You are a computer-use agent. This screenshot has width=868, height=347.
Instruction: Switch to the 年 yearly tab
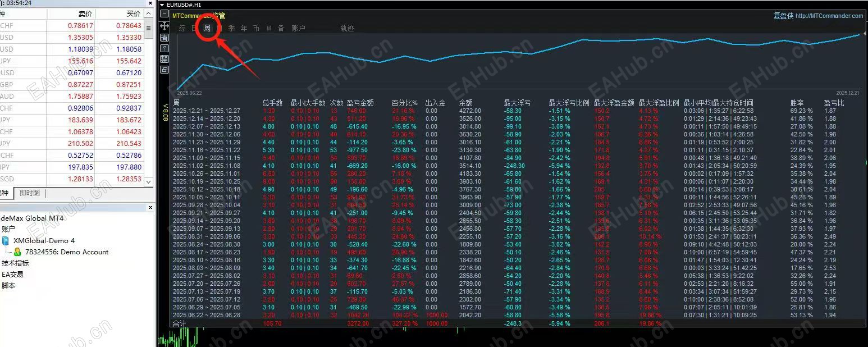(x=244, y=28)
